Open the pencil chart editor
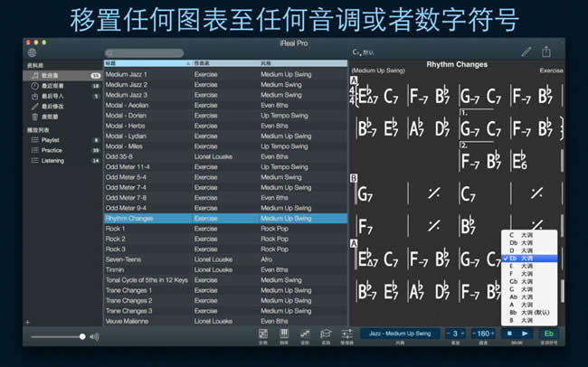The image size is (588, 367). pyautogui.click(x=526, y=52)
